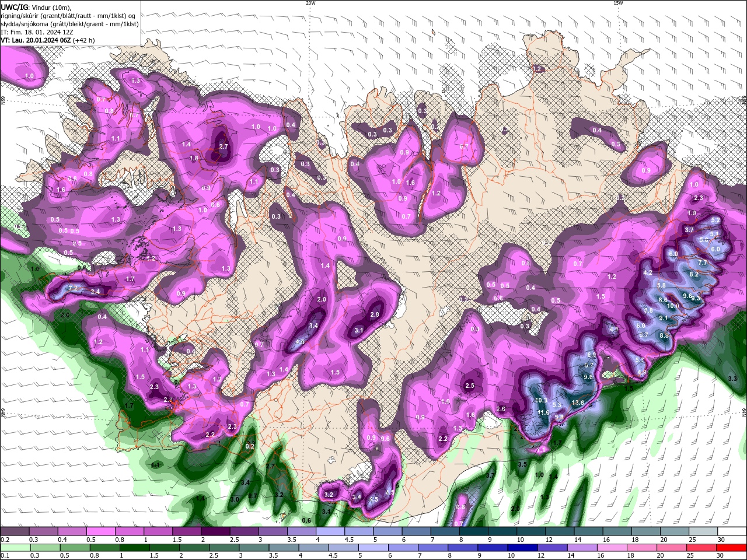This screenshot has height=560, width=747.
Task: Click the '0.1' label of the lower legend
Action: (5, 555)
